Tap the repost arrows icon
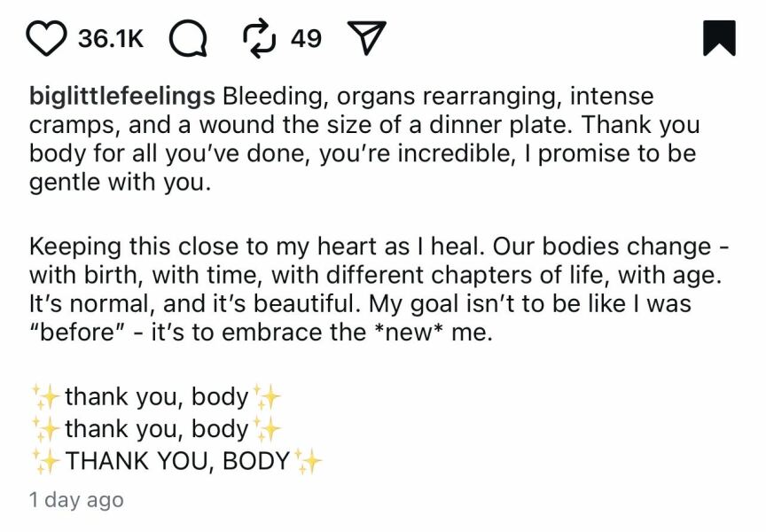 258,38
